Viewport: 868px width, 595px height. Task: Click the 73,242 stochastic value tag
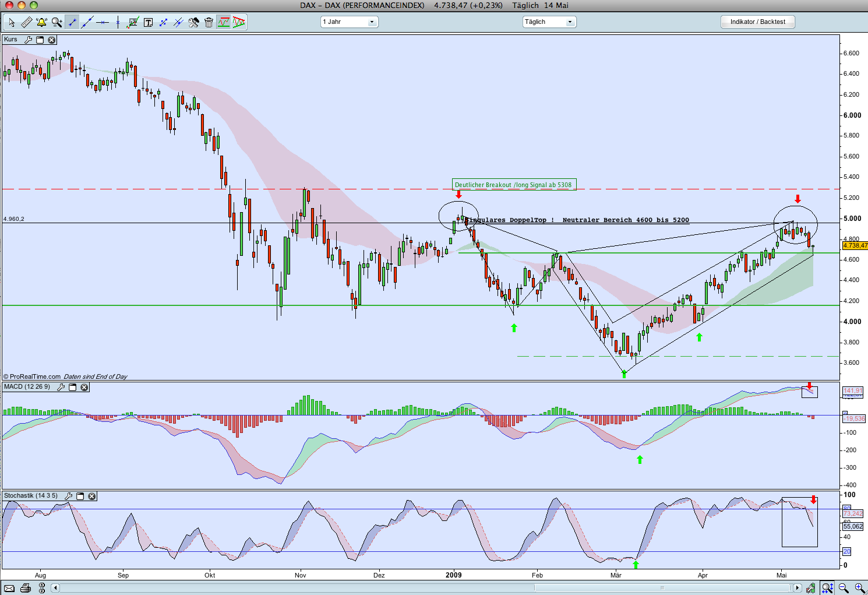(x=853, y=513)
